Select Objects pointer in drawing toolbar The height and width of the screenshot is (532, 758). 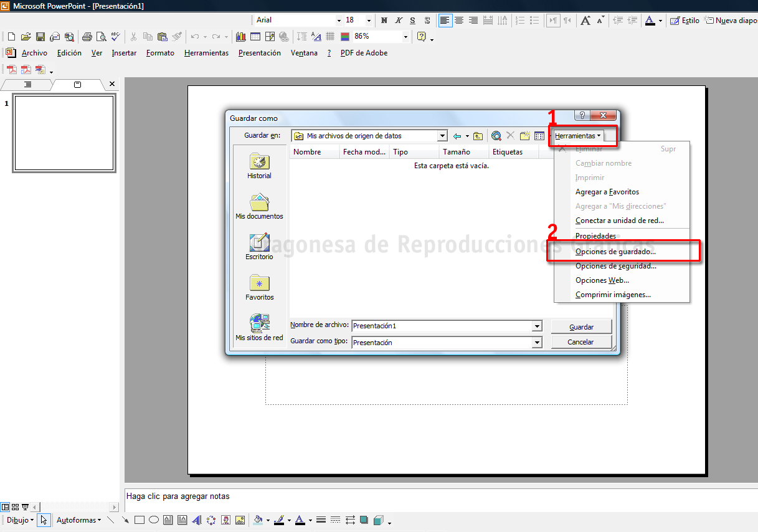click(x=44, y=520)
